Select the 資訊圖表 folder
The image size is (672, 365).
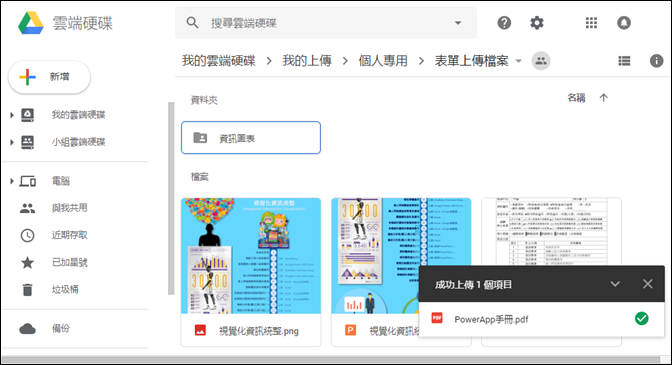click(251, 138)
